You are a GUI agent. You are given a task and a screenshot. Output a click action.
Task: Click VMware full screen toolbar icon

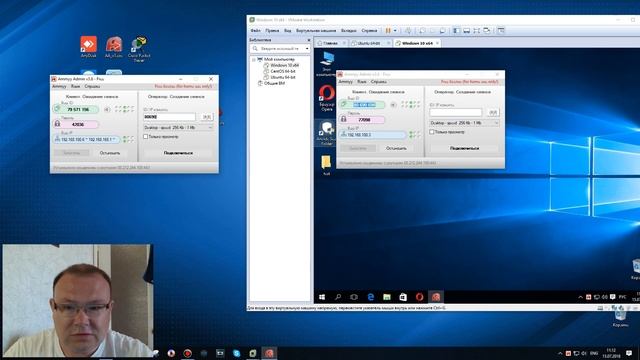tap(476, 31)
